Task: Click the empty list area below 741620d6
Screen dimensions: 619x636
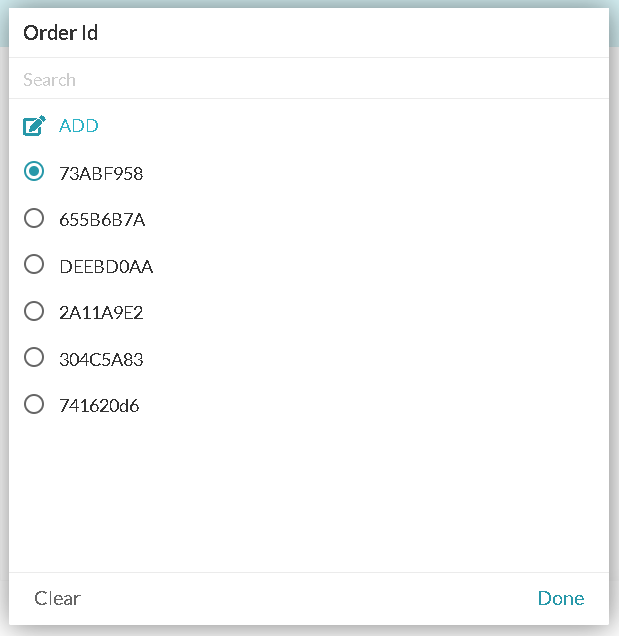Action: pos(309,495)
